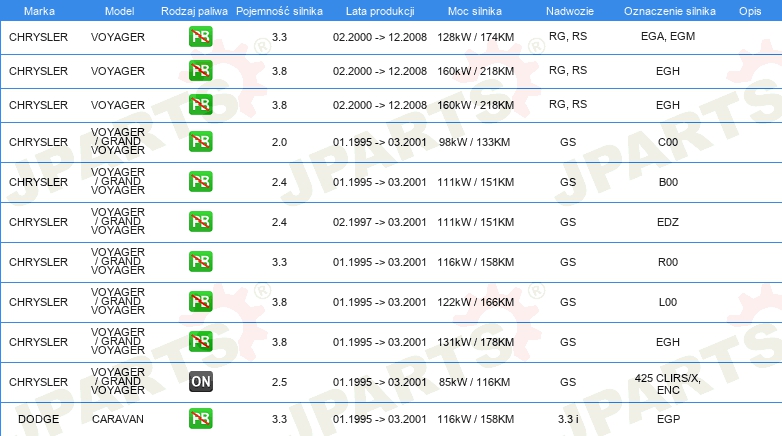Viewport: 782px width, 436px height.
Task: Click the '425 CLIRS/X, ENC' engine code
Action: tap(668, 384)
